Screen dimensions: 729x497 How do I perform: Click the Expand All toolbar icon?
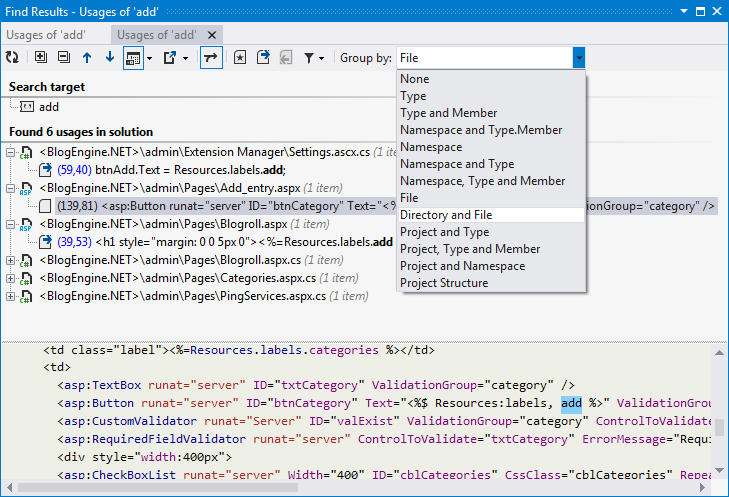coord(41,59)
